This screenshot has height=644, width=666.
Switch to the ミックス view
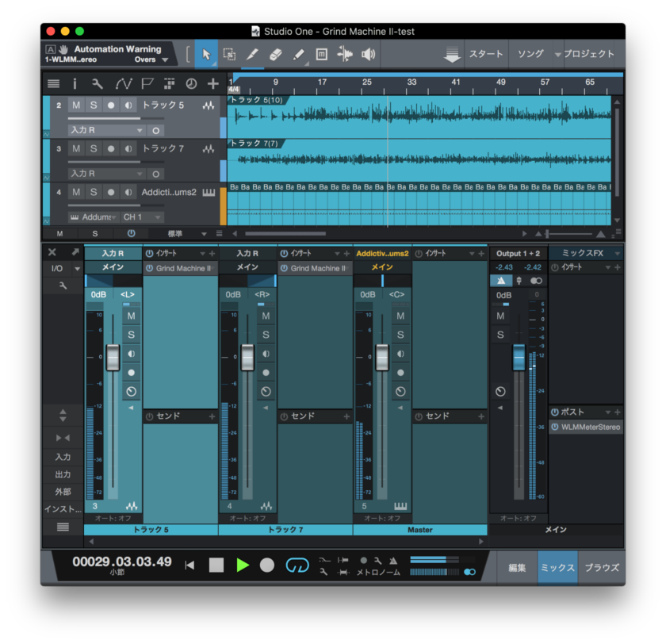[x=557, y=567]
